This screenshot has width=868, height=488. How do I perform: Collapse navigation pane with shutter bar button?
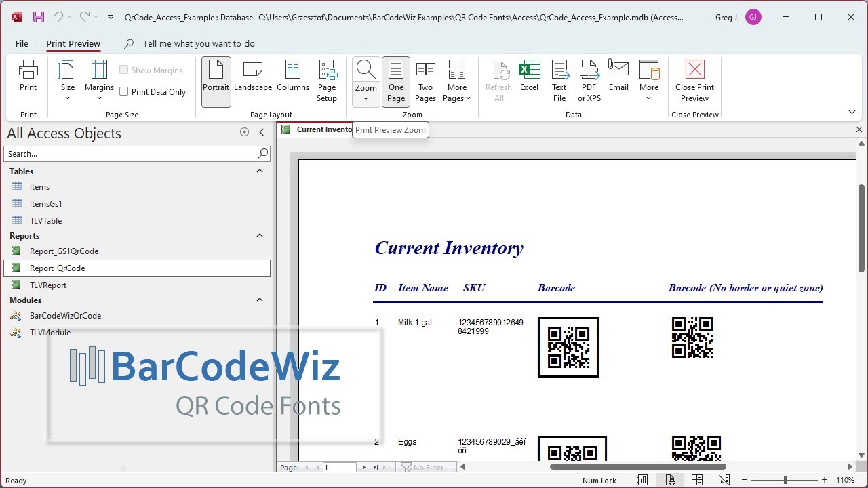click(x=262, y=133)
